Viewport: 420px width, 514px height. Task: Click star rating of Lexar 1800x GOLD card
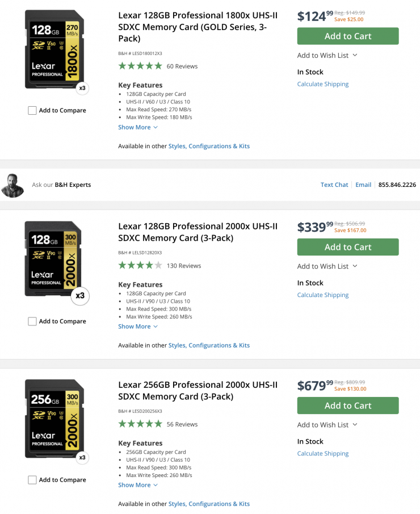point(140,66)
